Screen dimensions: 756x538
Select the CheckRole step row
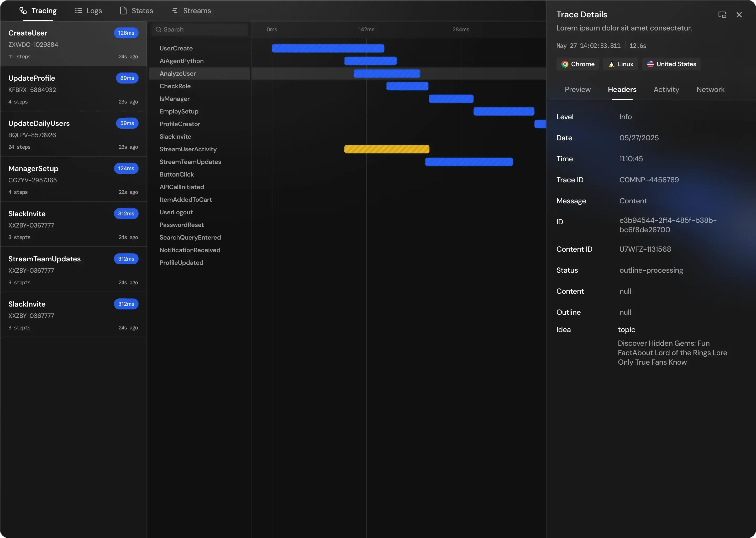point(175,86)
